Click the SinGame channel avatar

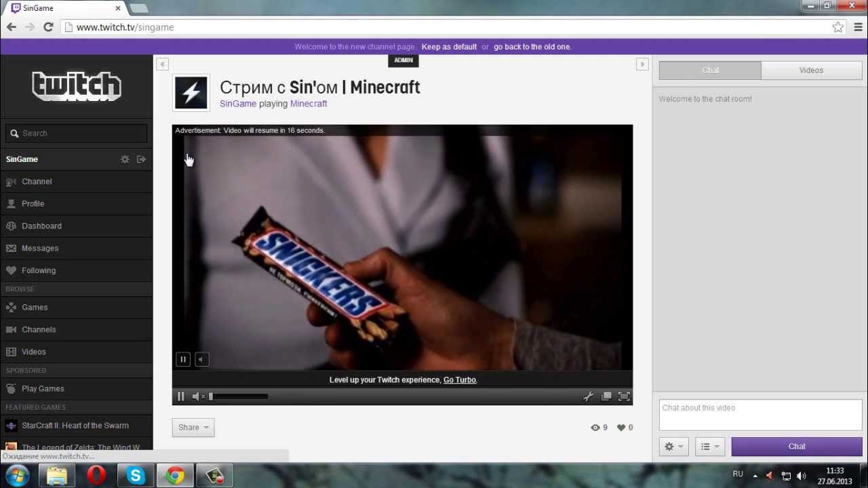[191, 92]
